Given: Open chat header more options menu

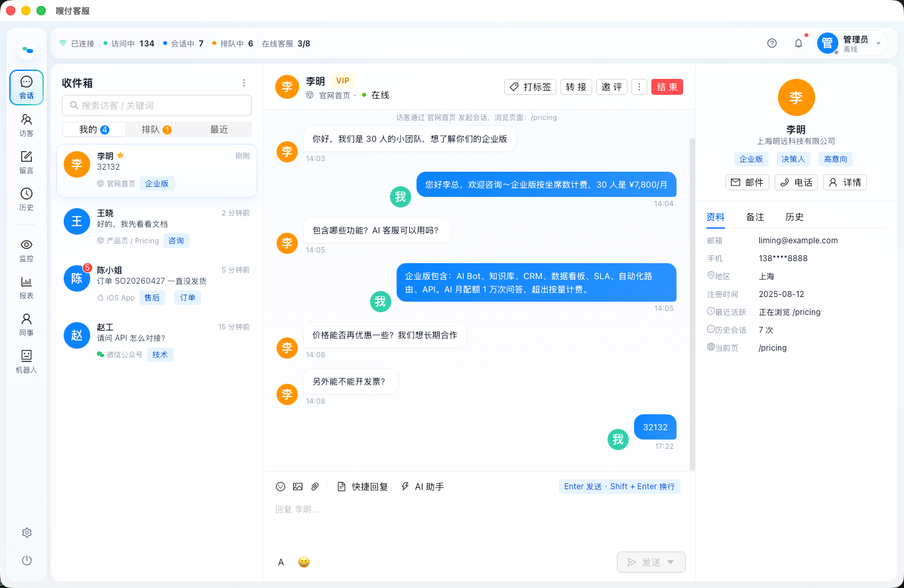Looking at the screenshot, I should pyautogui.click(x=639, y=87).
